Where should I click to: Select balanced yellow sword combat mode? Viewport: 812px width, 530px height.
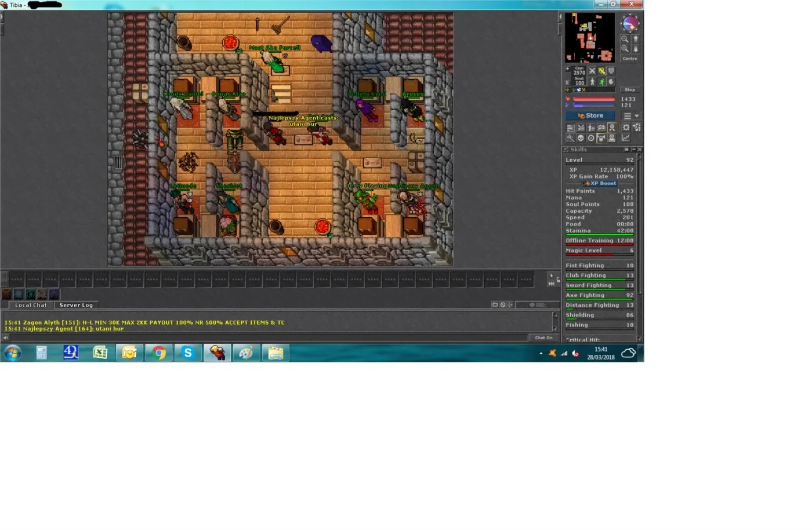coord(602,71)
